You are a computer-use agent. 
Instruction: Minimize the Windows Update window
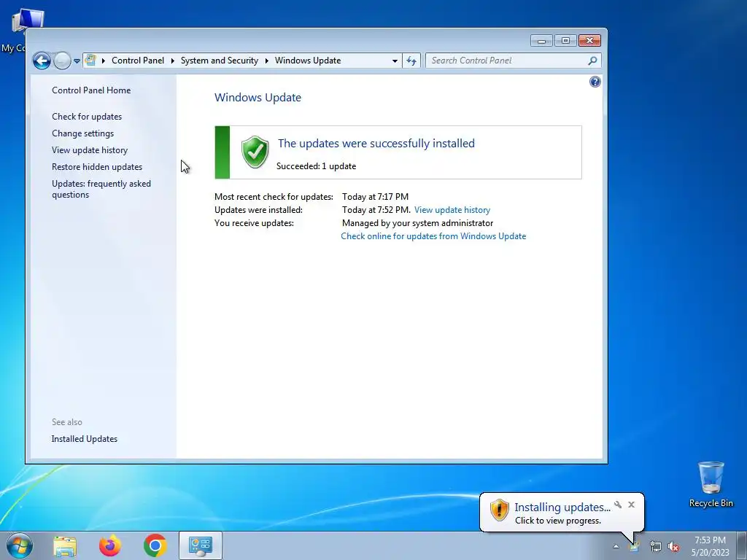542,41
